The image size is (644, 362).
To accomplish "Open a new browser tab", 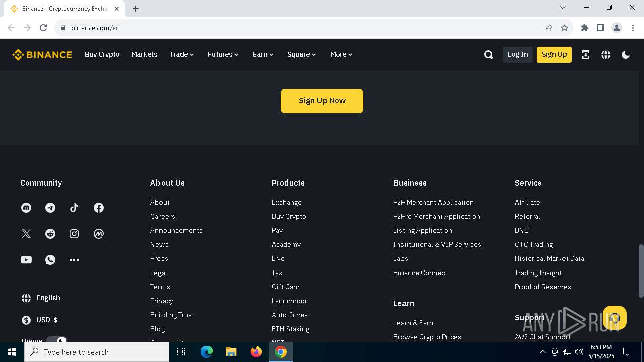I will (136, 9).
